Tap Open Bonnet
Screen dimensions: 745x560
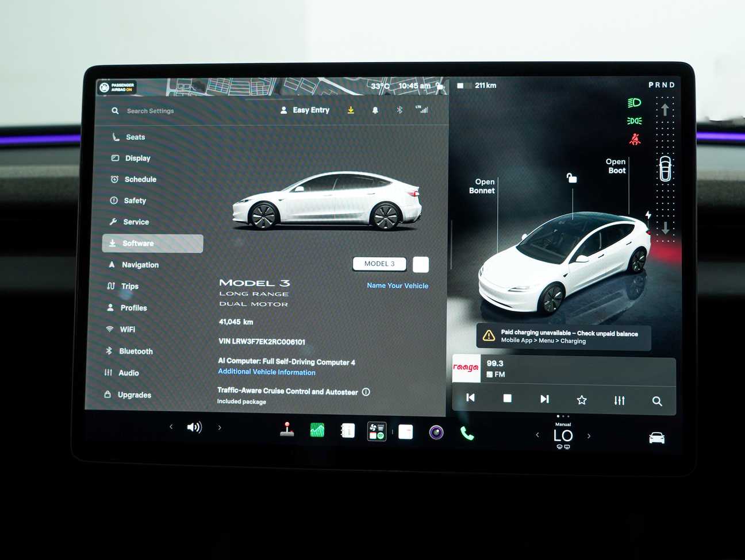(x=482, y=186)
